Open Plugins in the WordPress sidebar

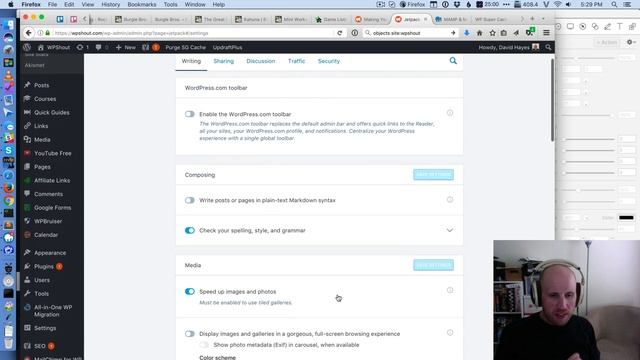pyautogui.click(x=44, y=267)
